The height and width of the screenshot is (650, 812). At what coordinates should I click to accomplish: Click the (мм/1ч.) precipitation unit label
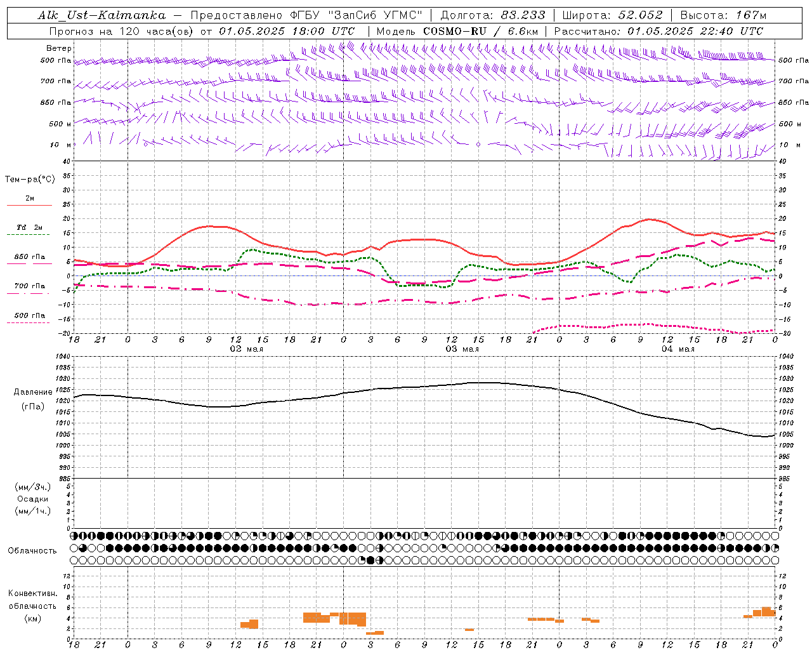coord(33,511)
